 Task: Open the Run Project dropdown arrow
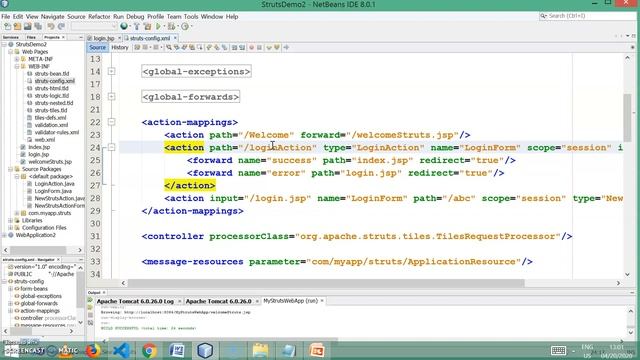[x=164, y=27]
